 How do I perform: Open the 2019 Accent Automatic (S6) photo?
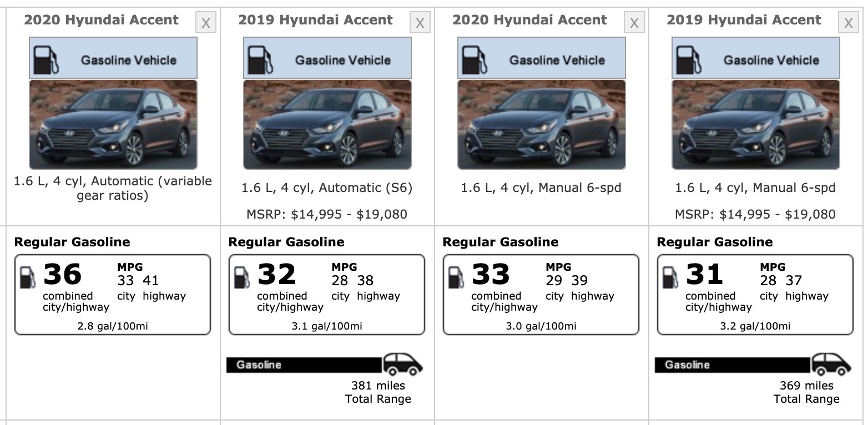[327, 124]
